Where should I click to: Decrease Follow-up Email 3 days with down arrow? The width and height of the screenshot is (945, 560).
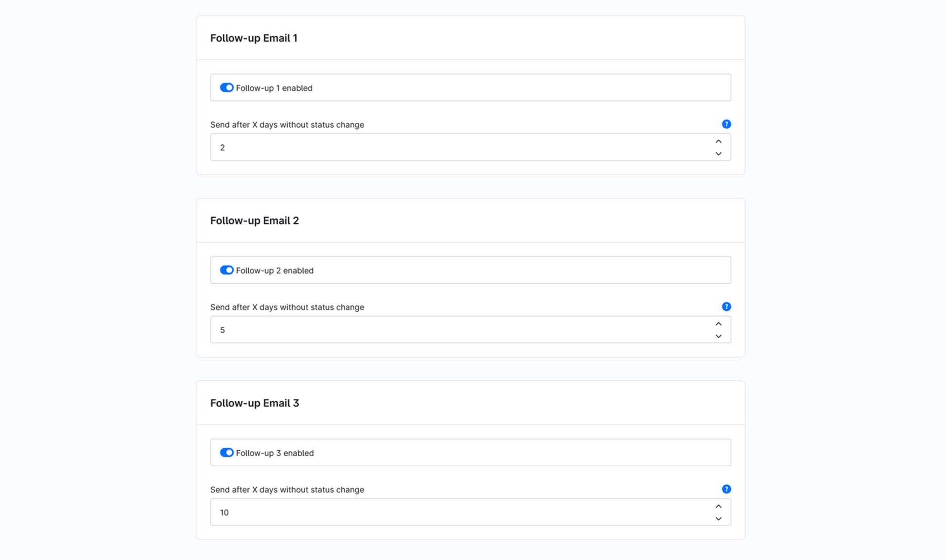(718, 519)
